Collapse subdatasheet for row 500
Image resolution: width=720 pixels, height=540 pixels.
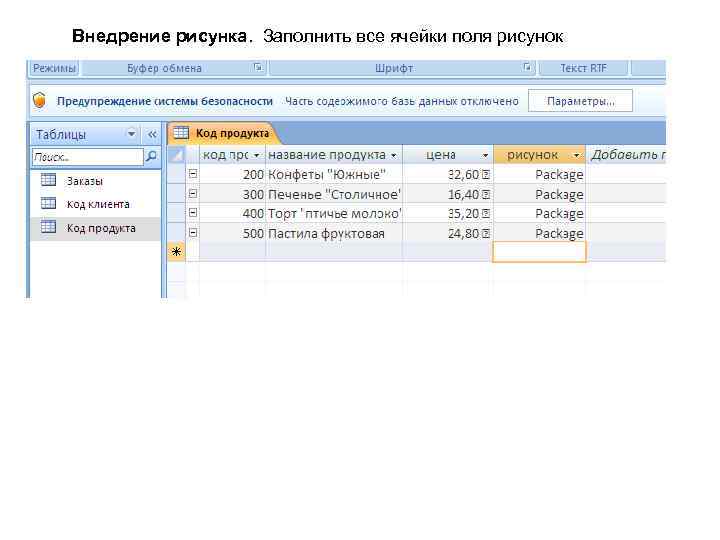point(193,233)
